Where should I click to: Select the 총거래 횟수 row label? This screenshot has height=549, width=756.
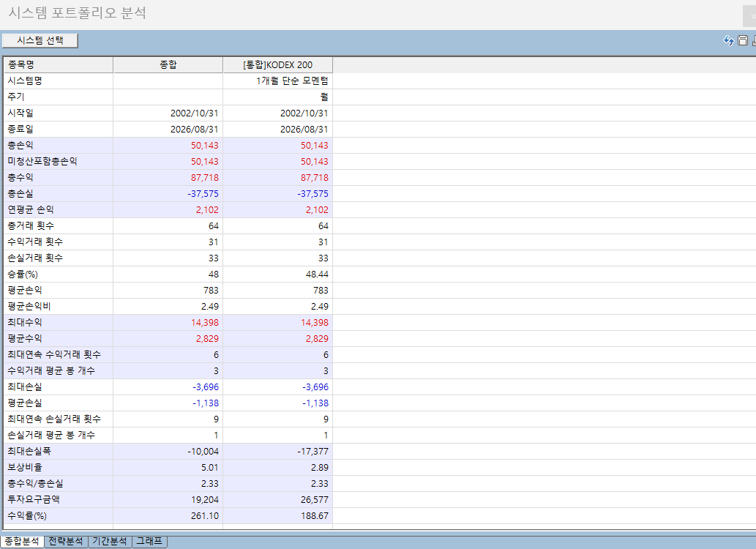click(x=31, y=225)
